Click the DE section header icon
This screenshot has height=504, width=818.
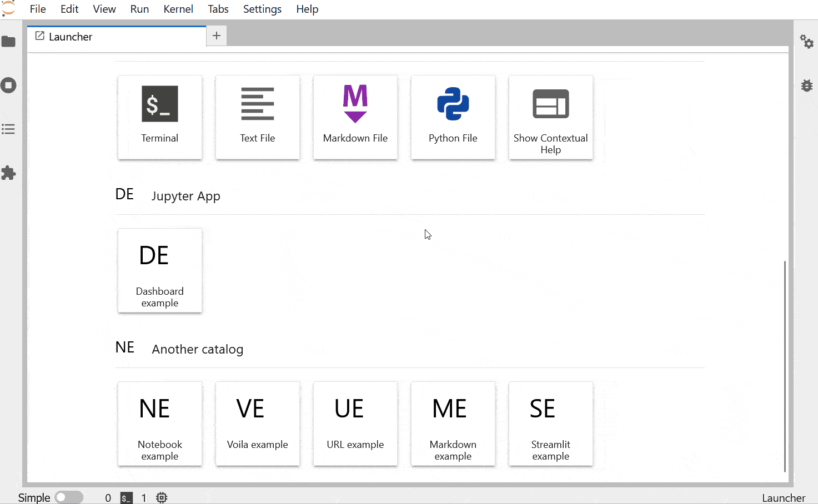pos(124,194)
